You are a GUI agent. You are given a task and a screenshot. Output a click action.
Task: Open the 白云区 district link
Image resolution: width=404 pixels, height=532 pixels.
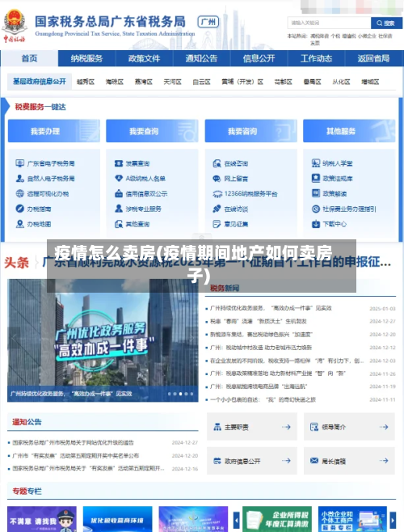click(201, 82)
